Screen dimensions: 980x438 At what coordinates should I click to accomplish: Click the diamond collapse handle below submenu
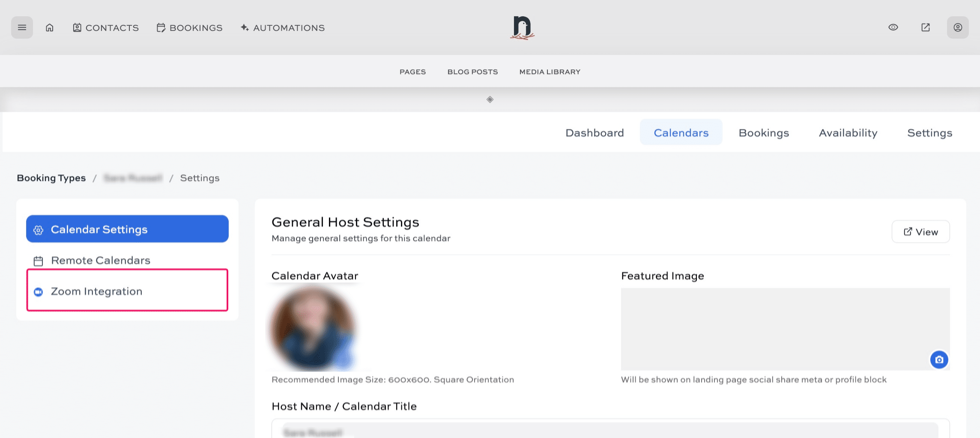pyautogui.click(x=490, y=99)
